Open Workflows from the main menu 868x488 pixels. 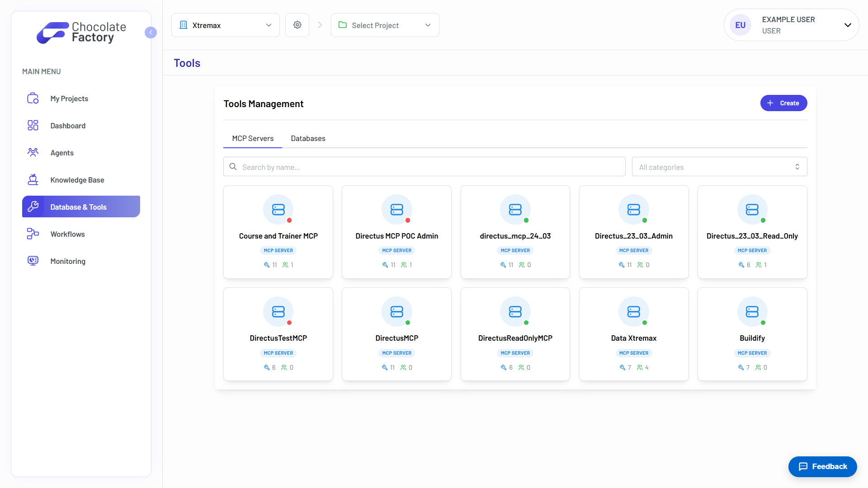[x=81, y=234]
